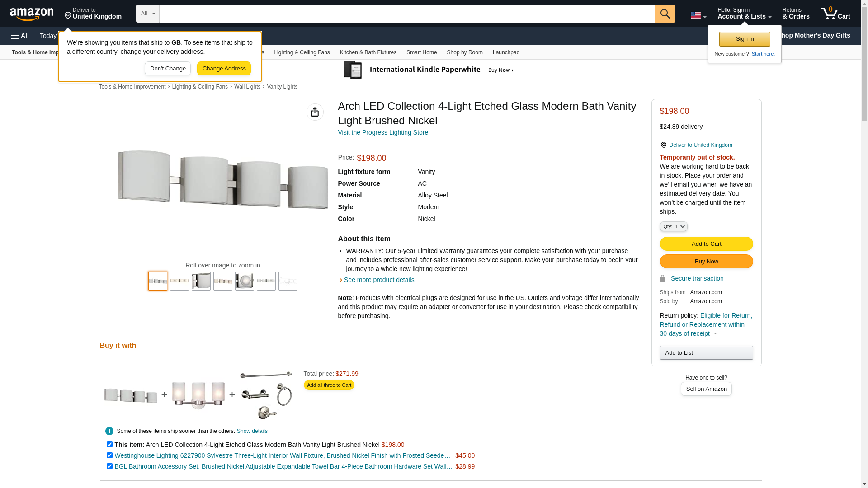Open the Qty quantity dropdown
Screen dimensions: 868x488
(x=673, y=226)
